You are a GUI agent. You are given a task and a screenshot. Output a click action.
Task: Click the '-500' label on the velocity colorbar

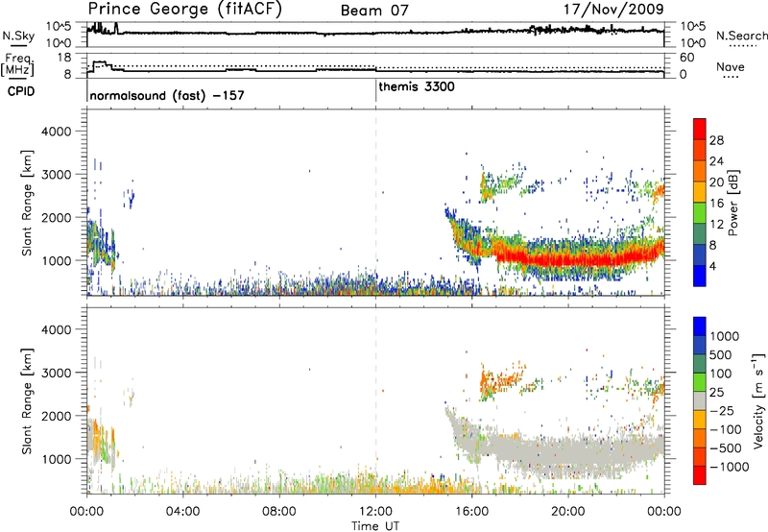pos(726,448)
